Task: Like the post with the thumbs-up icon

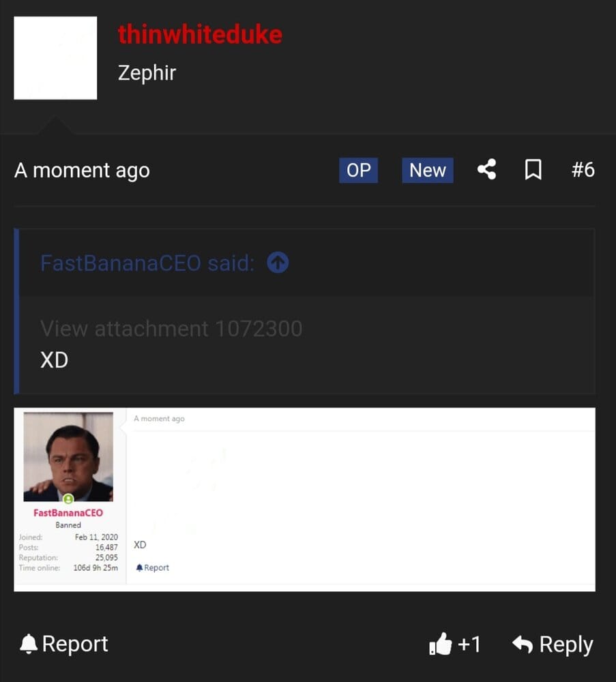Action: [x=441, y=643]
